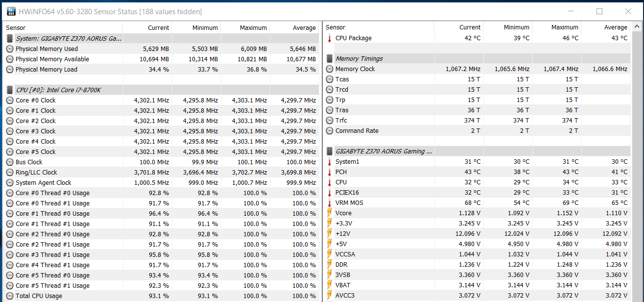Click the clock icon beside Tcas

[330, 79]
